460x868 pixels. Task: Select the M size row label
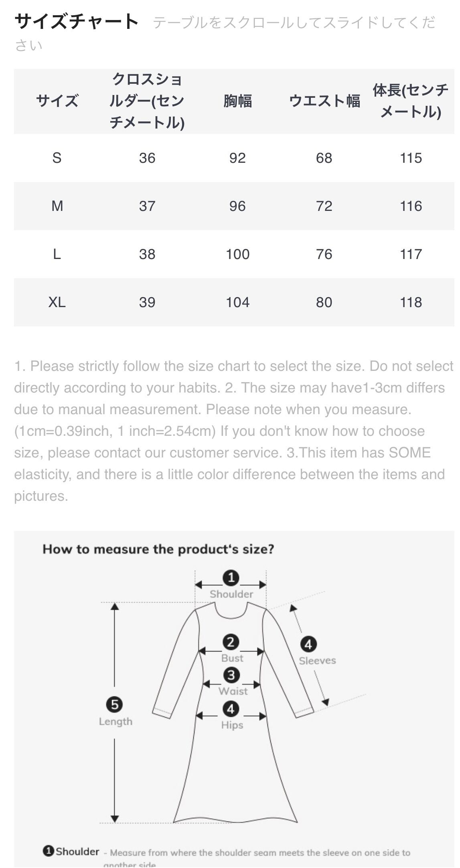pos(57,206)
